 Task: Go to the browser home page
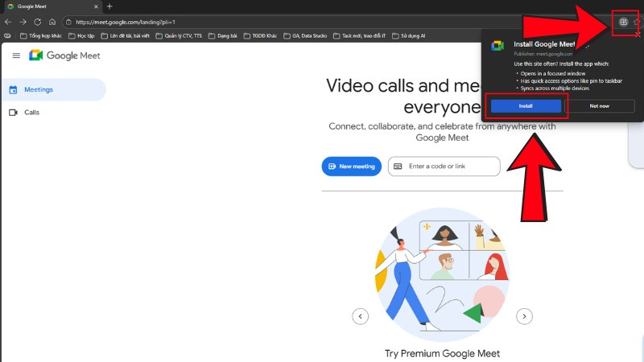coord(52,22)
